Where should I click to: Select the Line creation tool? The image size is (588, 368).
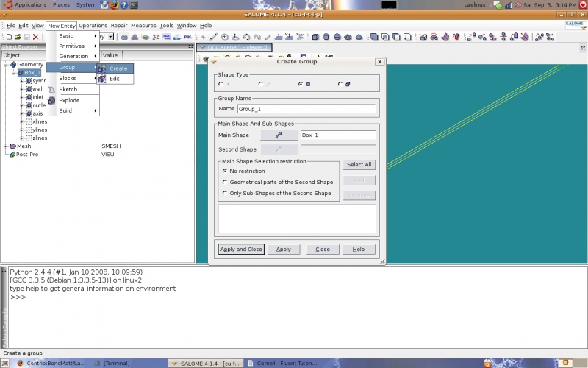click(x=213, y=38)
